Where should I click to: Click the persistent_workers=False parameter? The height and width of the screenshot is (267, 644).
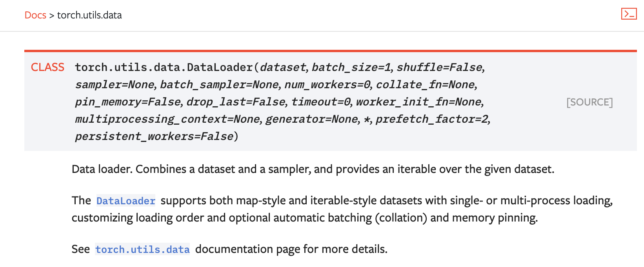154,136
